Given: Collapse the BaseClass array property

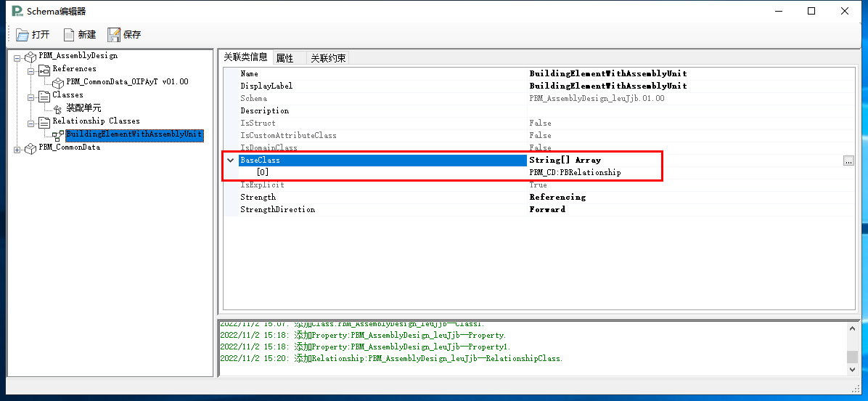Looking at the screenshot, I should 230,160.
